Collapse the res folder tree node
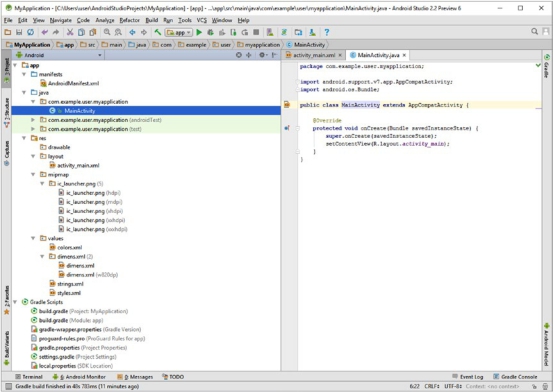Viewport: 554px width, 392px height. (24, 138)
